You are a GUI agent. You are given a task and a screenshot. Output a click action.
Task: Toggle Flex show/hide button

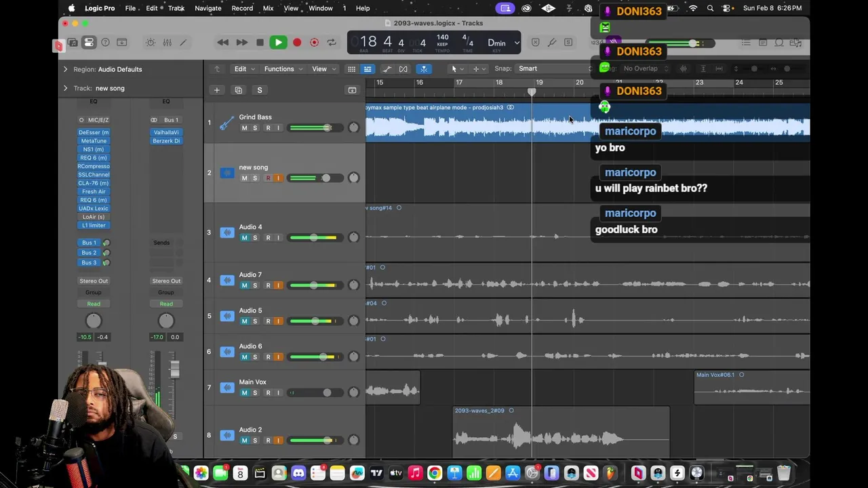point(403,68)
